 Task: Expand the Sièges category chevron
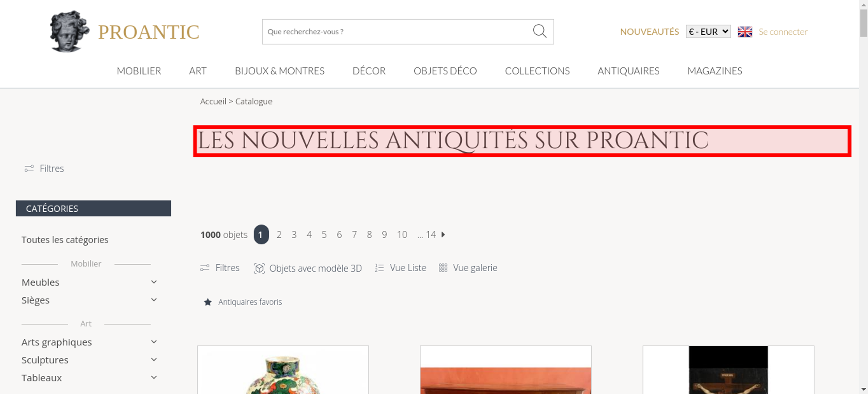[x=154, y=300]
